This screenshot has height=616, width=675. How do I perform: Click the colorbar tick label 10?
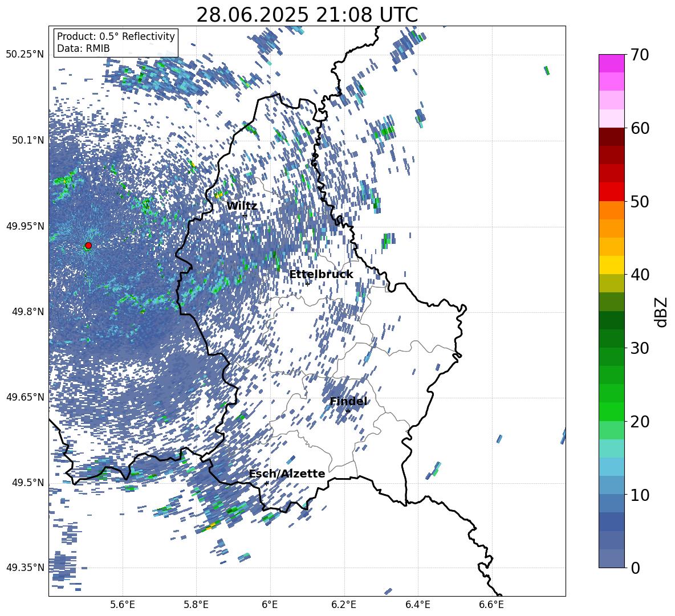tap(640, 495)
